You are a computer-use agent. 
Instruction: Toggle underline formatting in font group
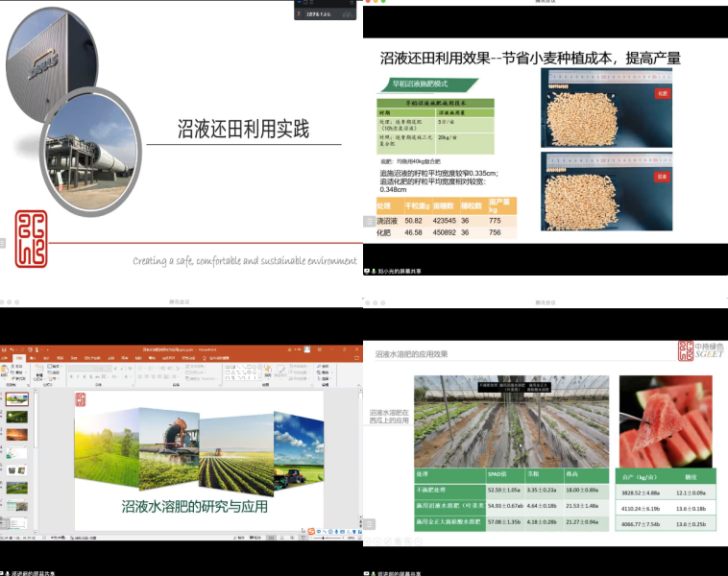point(84,377)
